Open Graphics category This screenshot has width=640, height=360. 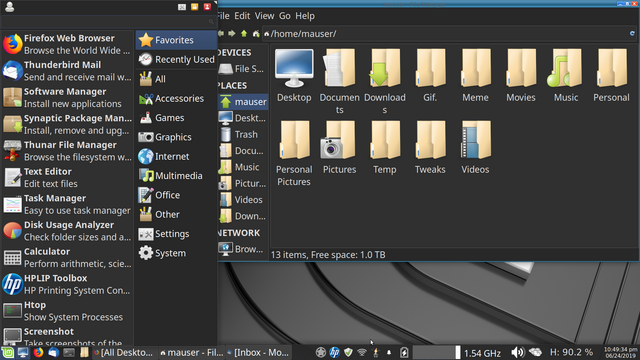[x=176, y=137]
